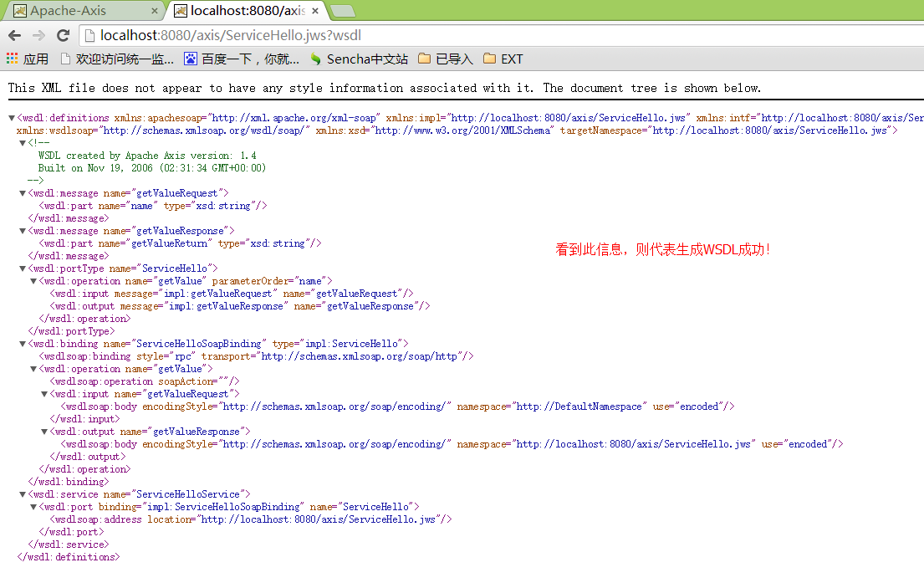This screenshot has width=924, height=588.
Task: Select the localhost:8080/axis tab
Action: pos(247,11)
